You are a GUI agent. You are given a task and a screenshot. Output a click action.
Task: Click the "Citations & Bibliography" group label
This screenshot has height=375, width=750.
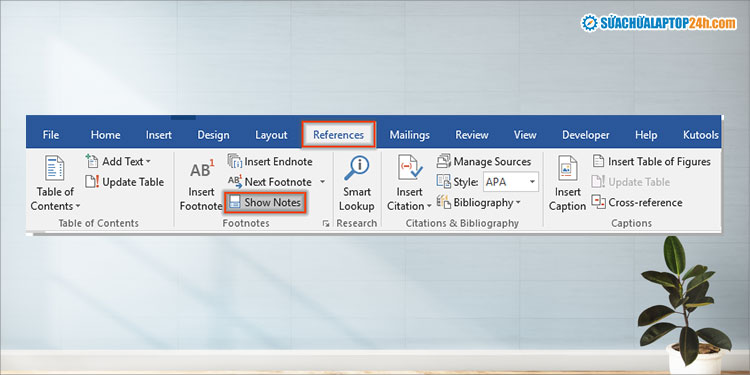462,223
